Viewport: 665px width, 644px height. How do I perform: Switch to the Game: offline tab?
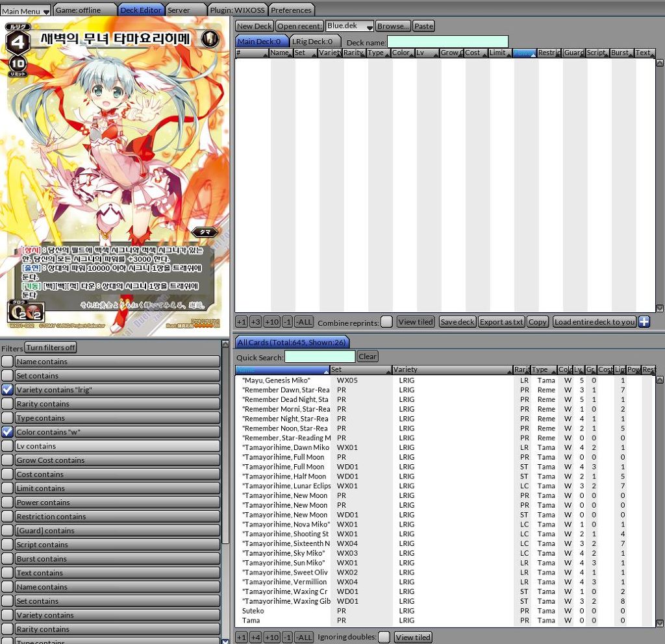pos(85,10)
